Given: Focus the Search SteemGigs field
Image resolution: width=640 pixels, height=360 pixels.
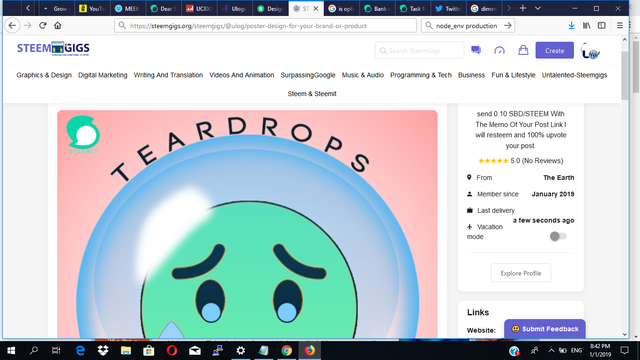Looking at the screenshot, I should (419, 51).
